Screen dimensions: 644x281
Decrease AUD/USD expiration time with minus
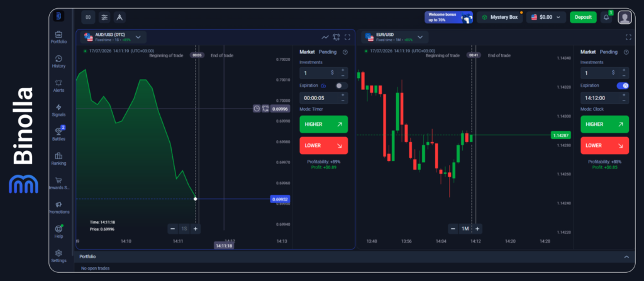click(343, 101)
